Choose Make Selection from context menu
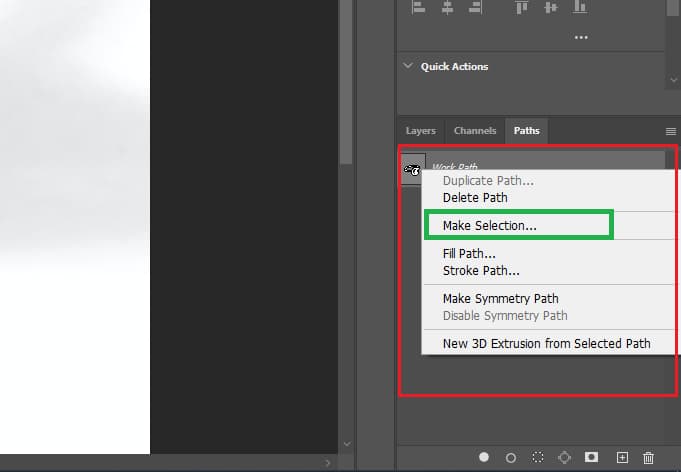Viewport: 681px width, 472px height. [x=489, y=225]
